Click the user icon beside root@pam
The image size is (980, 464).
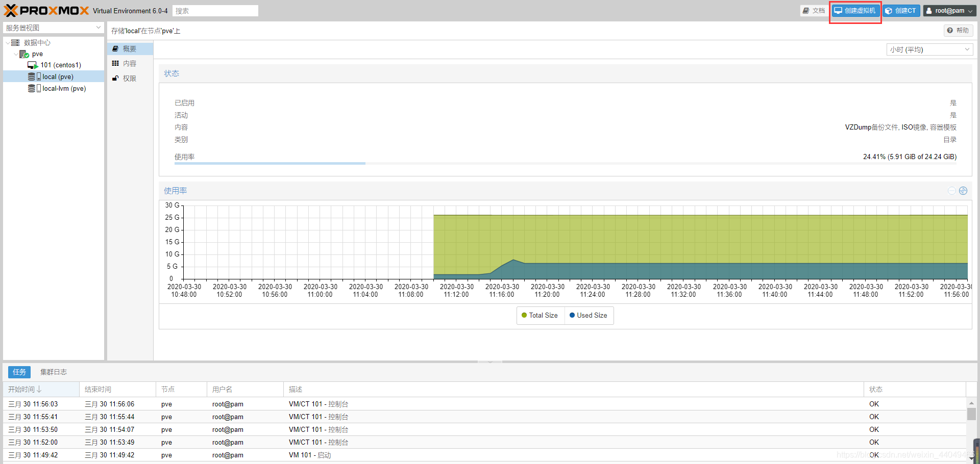[929, 11]
